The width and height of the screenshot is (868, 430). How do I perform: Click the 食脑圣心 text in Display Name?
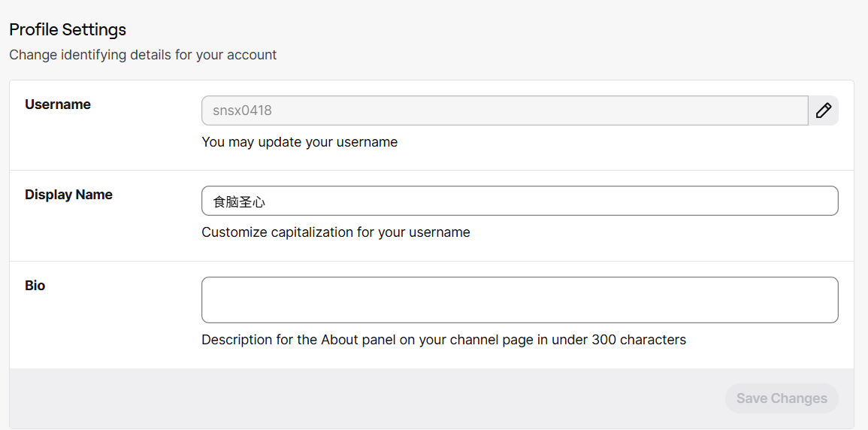[x=239, y=201]
